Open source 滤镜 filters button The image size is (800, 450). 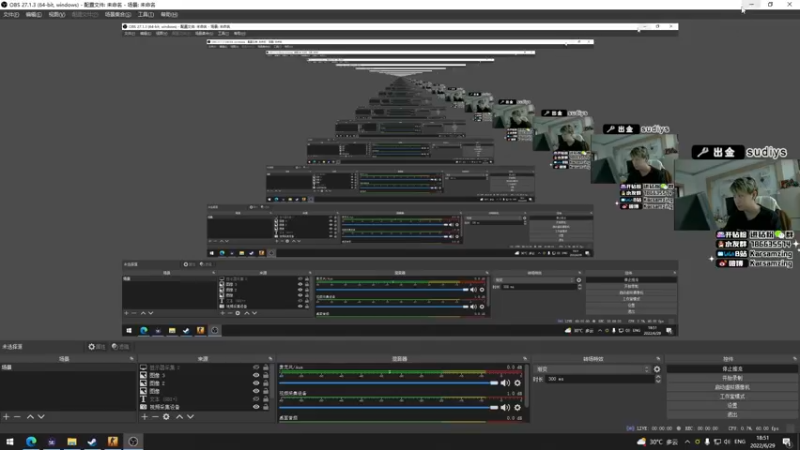click(x=120, y=347)
